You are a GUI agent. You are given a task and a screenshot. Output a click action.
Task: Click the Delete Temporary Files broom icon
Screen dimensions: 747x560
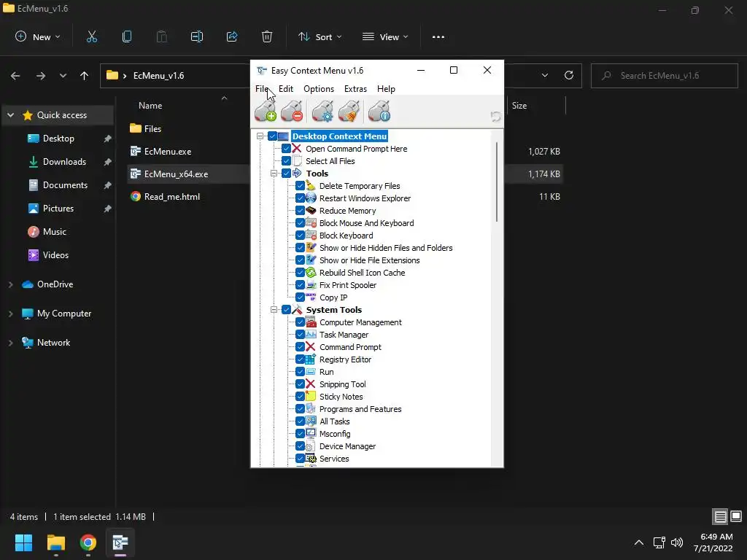point(311,186)
